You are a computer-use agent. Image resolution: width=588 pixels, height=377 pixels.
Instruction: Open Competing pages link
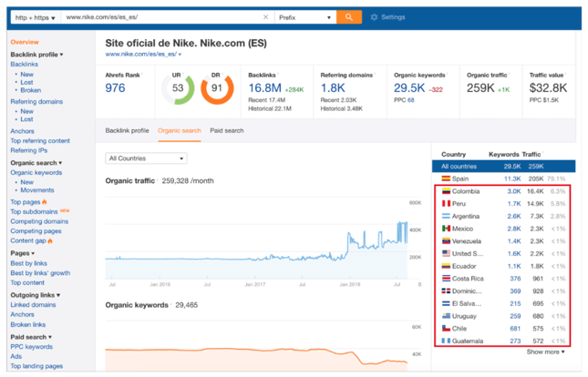36,231
